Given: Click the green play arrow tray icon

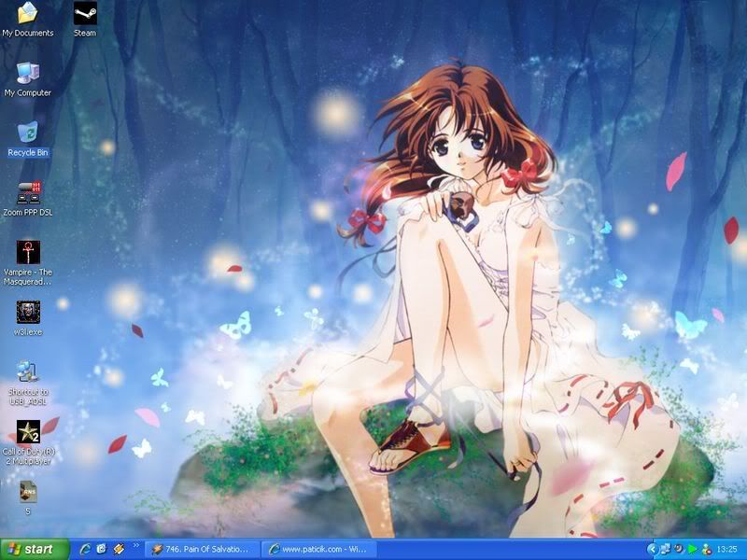Looking at the screenshot, I should (692, 550).
